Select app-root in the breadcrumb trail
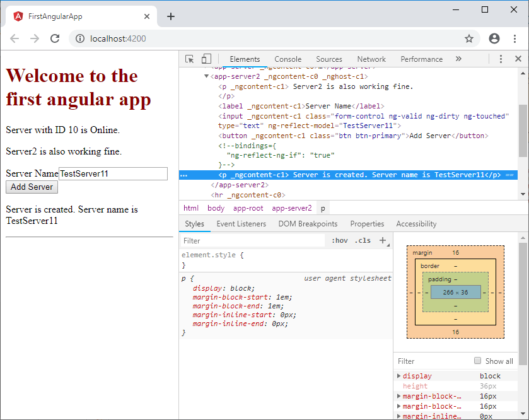Image resolution: width=529 pixels, height=420 pixels. pyautogui.click(x=248, y=208)
